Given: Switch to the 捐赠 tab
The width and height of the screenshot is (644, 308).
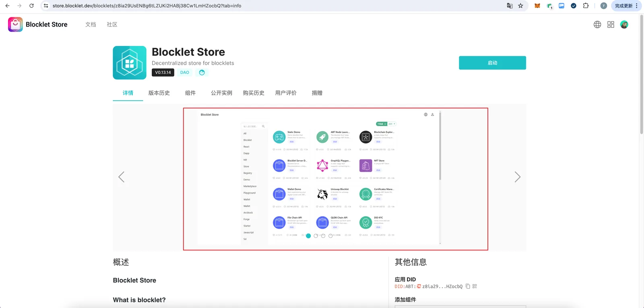Looking at the screenshot, I should click(317, 93).
